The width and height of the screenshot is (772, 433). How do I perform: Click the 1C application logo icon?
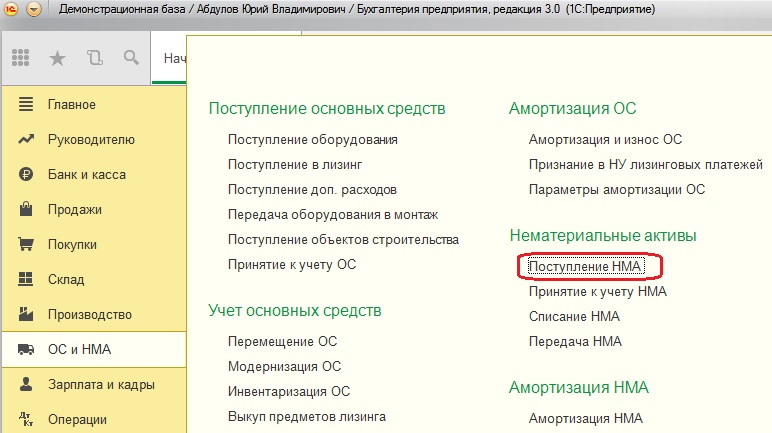[11, 9]
